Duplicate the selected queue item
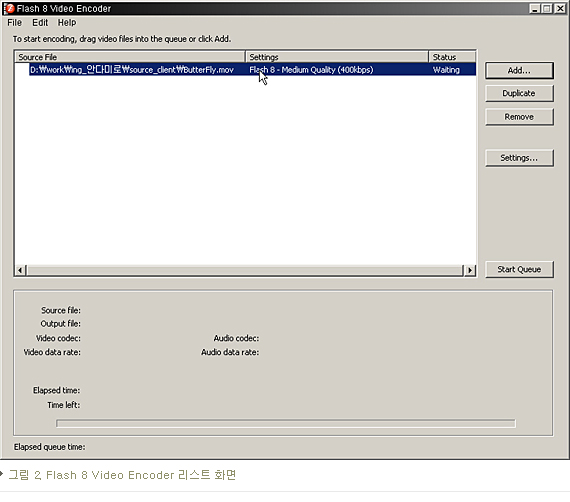Screen dimensions: 570x502 tap(519, 93)
